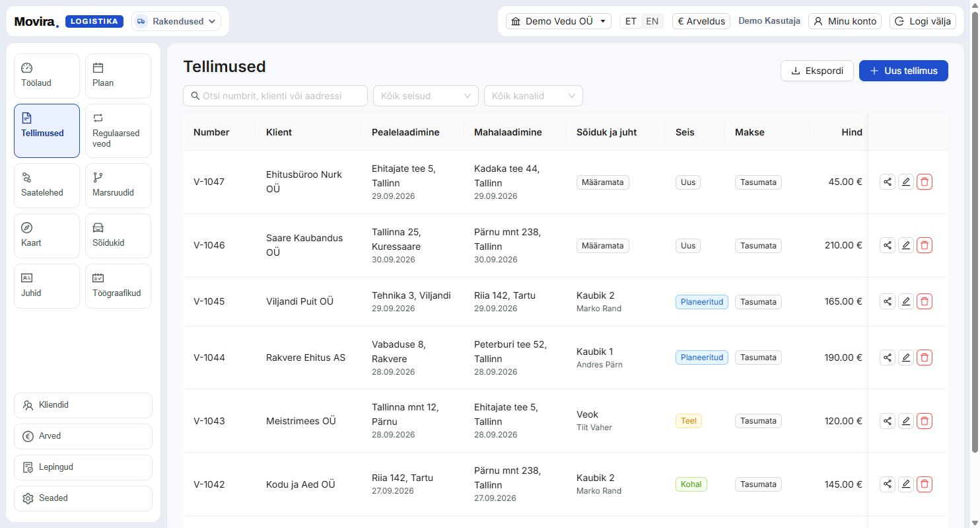
Task: Delete order V-1043 with trash icon
Action: pos(925,421)
